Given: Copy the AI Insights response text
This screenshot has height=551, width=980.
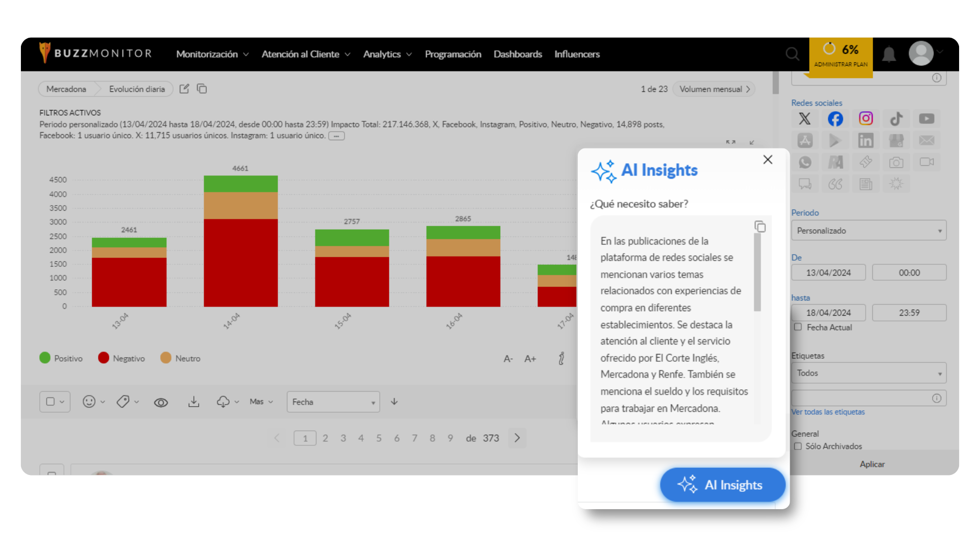Looking at the screenshot, I should click(760, 227).
